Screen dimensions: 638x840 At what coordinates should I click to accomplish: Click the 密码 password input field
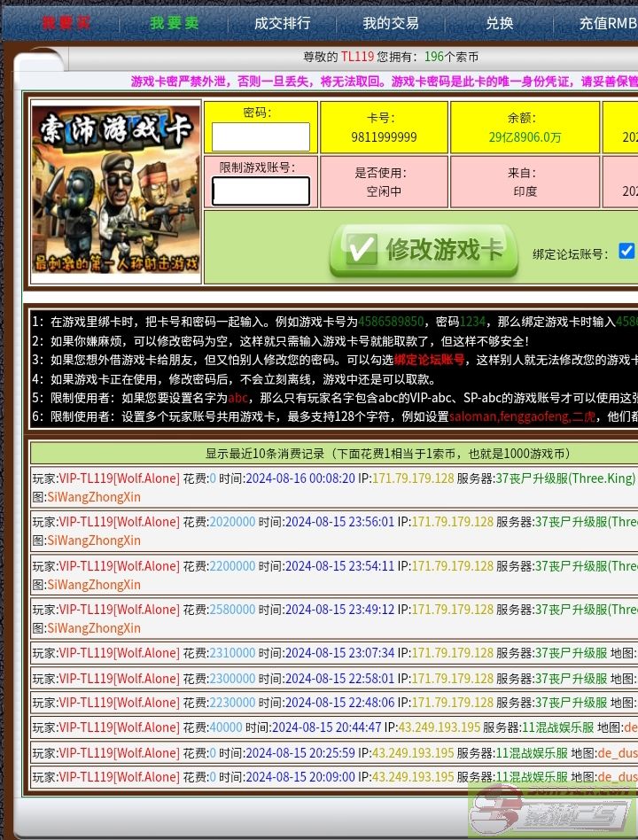coord(261,136)
